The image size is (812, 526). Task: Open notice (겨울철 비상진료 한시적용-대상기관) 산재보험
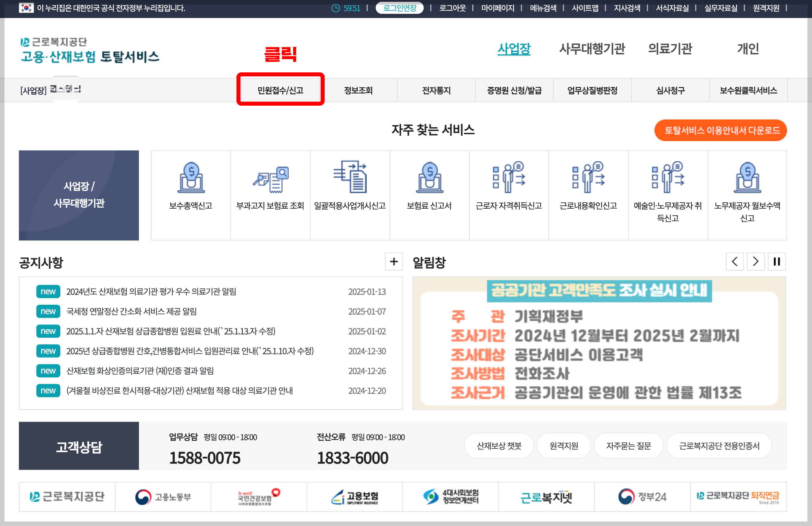[179, 391]
